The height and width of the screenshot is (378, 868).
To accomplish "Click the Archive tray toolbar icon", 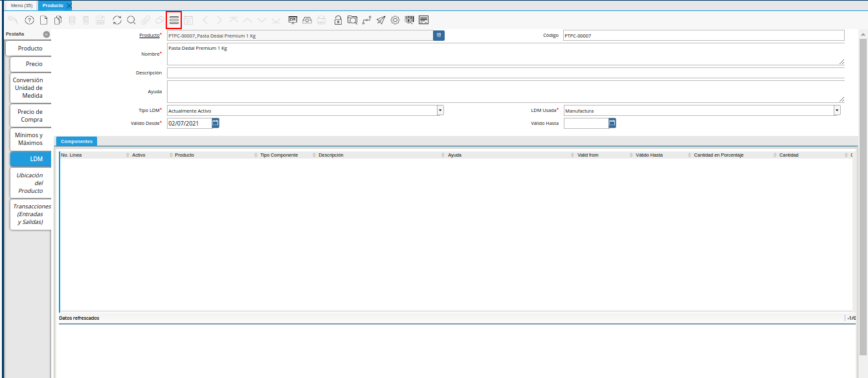I will click(x=307, y=20).
